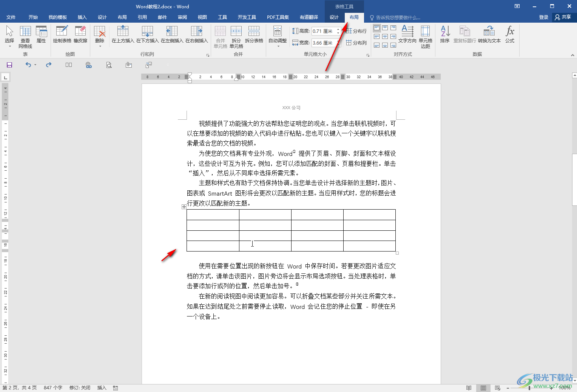Open the File (文件) tab
This screenshot has width=577, height=392.
click(11, 17)
